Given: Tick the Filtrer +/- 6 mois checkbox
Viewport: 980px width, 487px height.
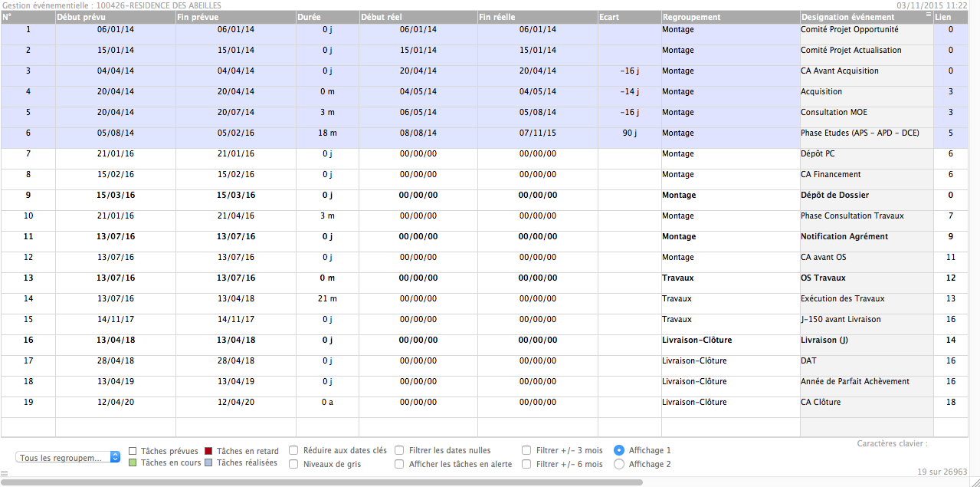Looking at the screenshot, I should click(526, 464).
